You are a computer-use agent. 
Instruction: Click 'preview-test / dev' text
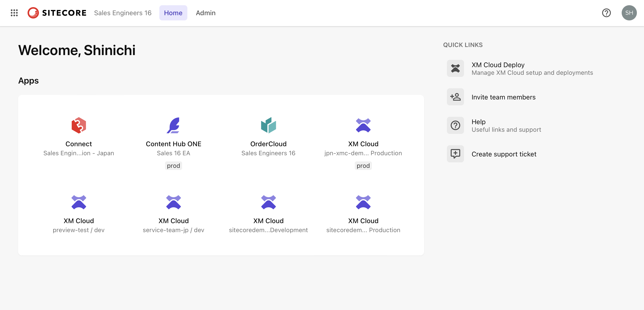pos(79,230)
